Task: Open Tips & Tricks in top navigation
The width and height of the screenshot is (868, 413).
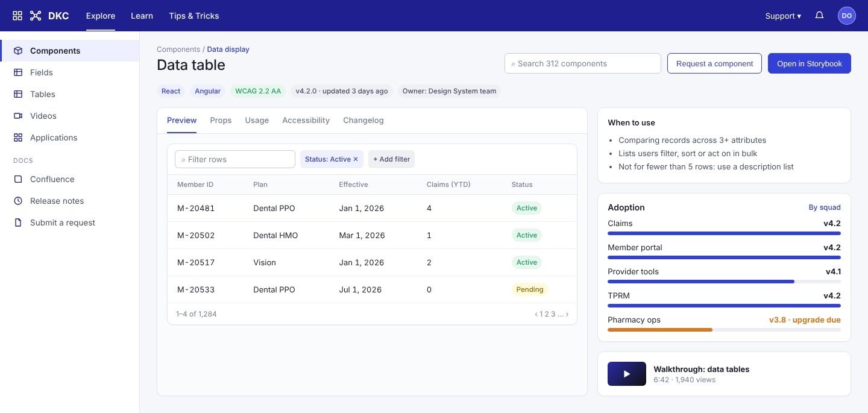Action: (x=194, y=16)
